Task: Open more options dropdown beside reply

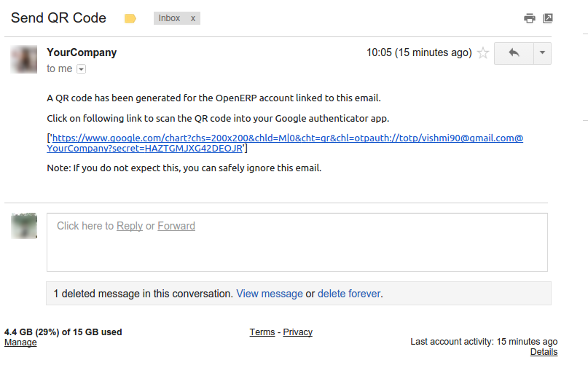Action: pyautogui.click(x=542, y=53)
